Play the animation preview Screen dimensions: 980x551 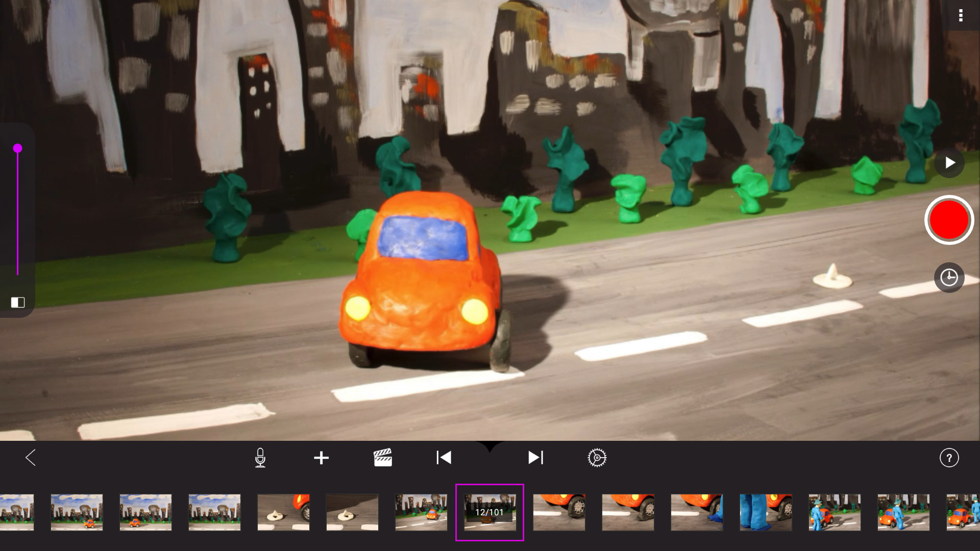pyautogui.click(x=949, y=162)
